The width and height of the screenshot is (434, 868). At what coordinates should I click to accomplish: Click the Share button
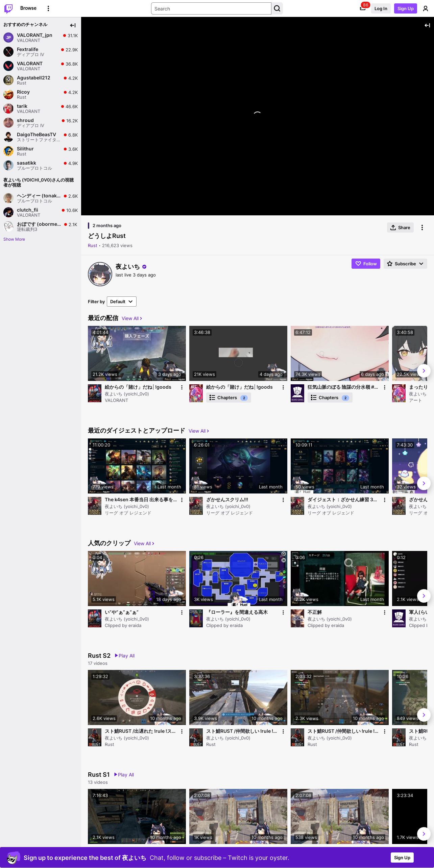400,227
